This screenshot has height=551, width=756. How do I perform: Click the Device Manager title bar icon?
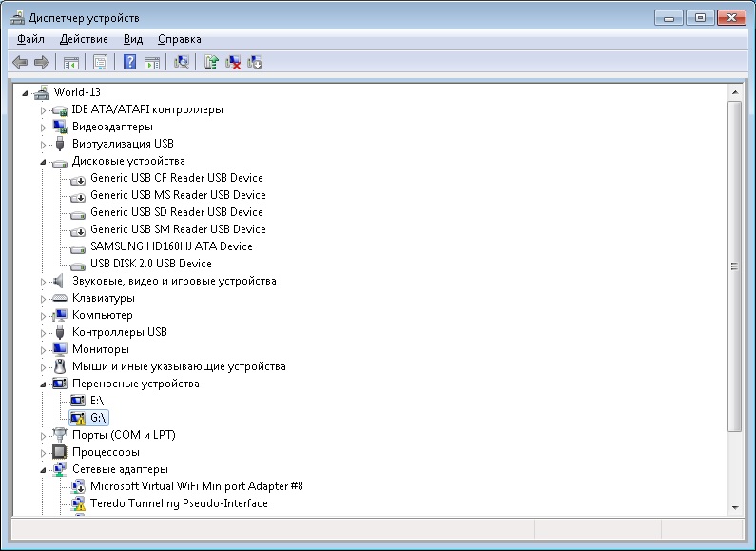coord(17,18)
